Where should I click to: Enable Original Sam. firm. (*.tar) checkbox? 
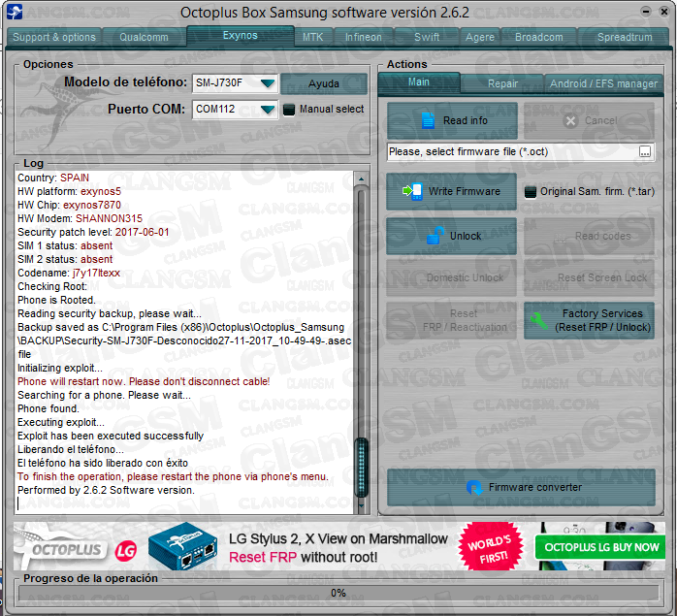pyautogui.click(x=531, y=192)
